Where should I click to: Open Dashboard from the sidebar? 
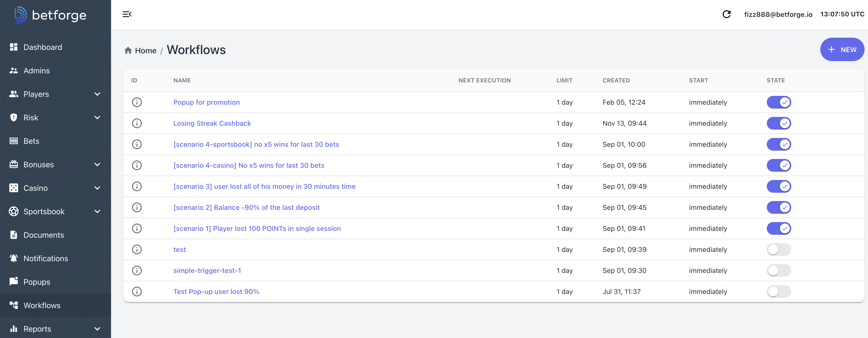click(x=55, y=47)
